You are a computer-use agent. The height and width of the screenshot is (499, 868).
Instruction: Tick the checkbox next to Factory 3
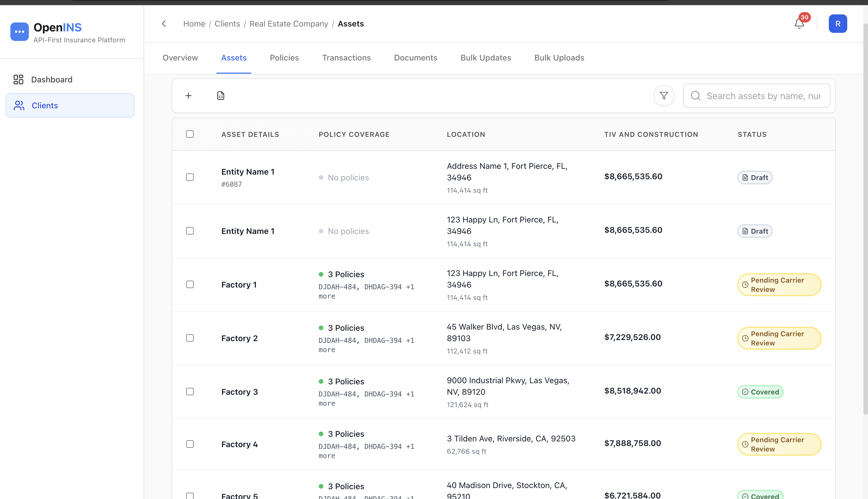click(x=190, y=391)
